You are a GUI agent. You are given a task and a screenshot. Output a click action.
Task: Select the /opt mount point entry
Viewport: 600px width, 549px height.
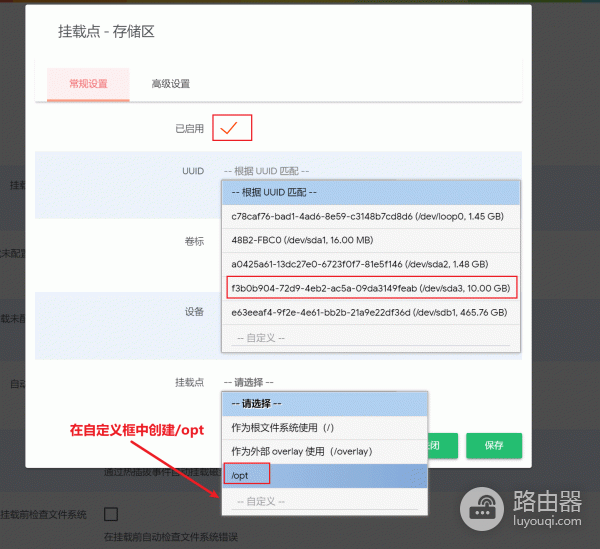pos(324,476)
